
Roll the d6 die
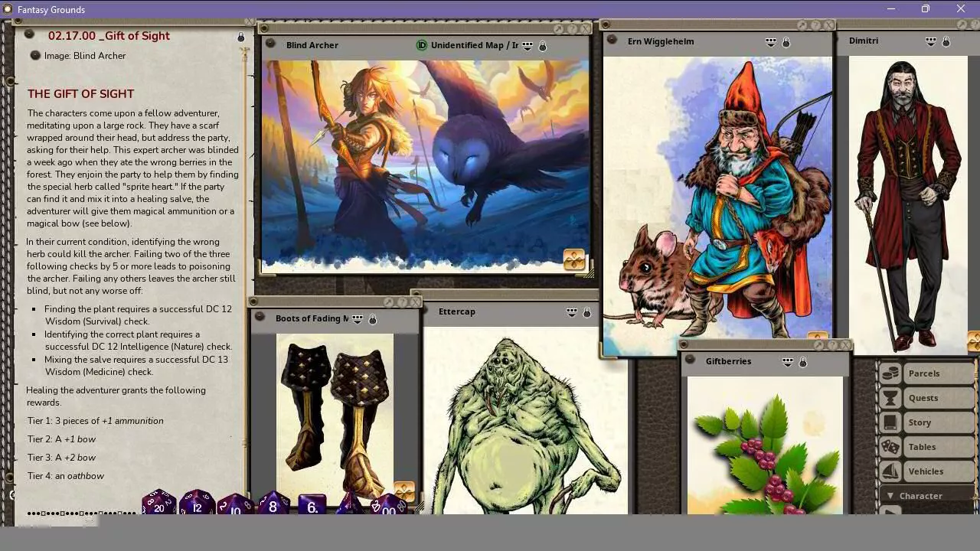point(312,504)
